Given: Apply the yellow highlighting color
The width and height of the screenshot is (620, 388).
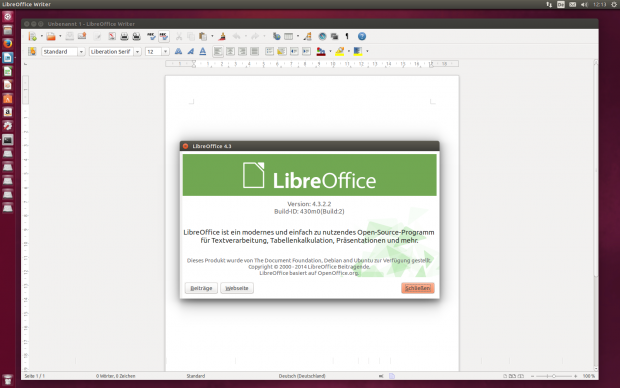Looking at the screenshot, I should [x=340, y=51].
